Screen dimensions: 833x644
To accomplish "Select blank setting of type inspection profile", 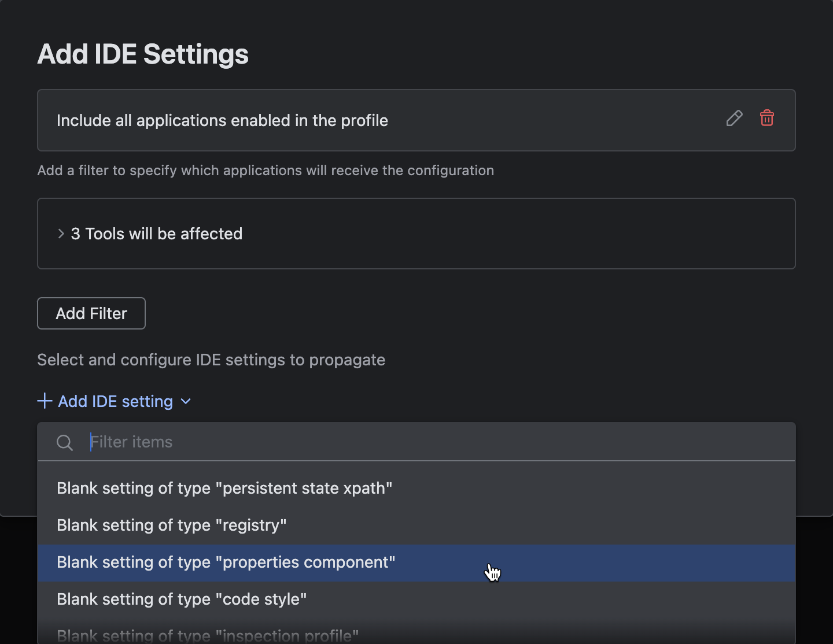I will pyautogui.click(x=207, y=634).
